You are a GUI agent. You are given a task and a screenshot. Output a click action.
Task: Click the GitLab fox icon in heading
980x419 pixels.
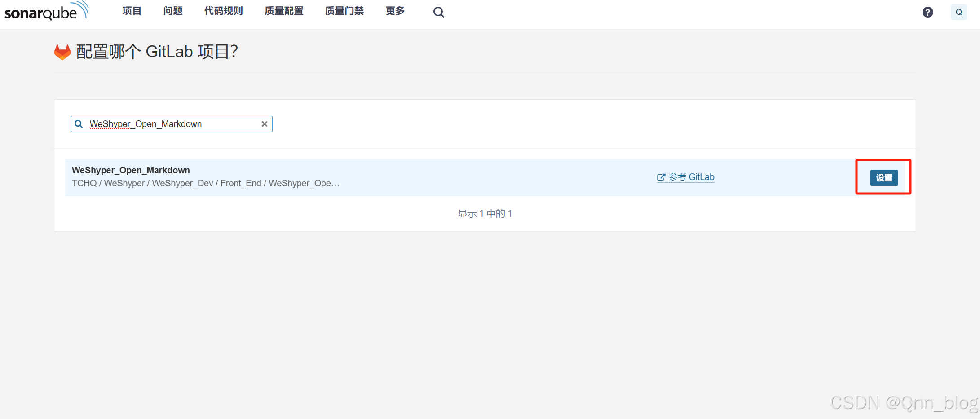[62, 52]
